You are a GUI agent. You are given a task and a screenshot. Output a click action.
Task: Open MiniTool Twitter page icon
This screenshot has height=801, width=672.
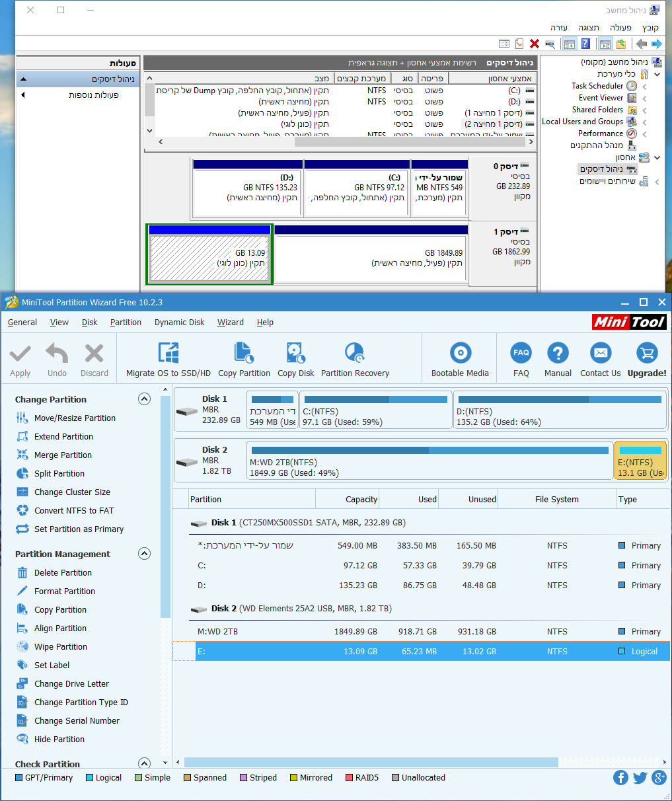point(640,778)
